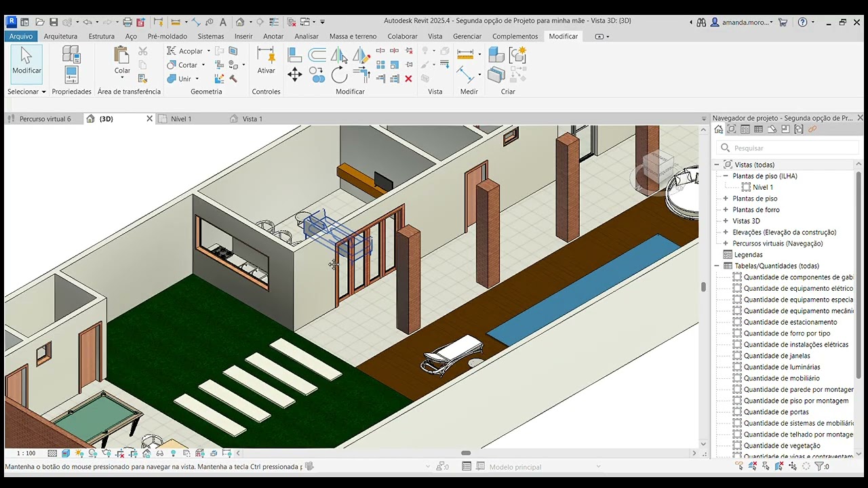Open the Type Properties icon
This screenshot has height=488, width=868.
tap(71, 54)
